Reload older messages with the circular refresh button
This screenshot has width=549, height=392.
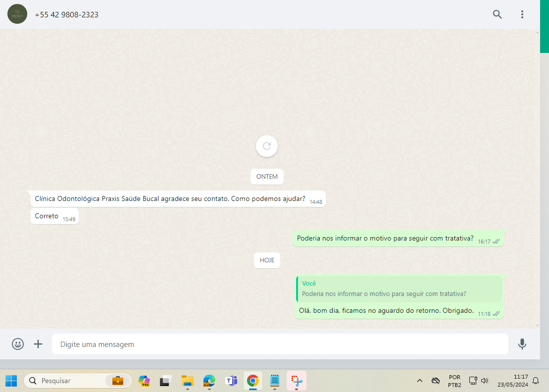(267, 146)
